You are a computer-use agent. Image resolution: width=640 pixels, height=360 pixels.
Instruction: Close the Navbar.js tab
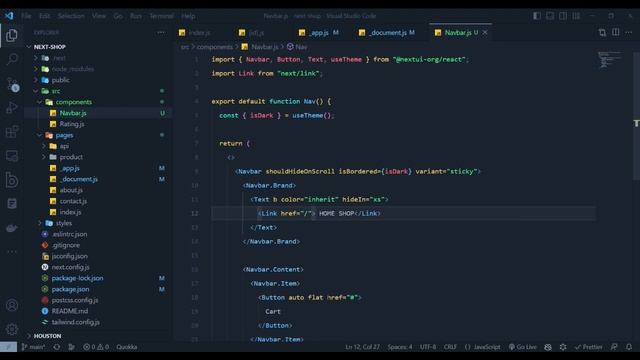tap(485, 33)
